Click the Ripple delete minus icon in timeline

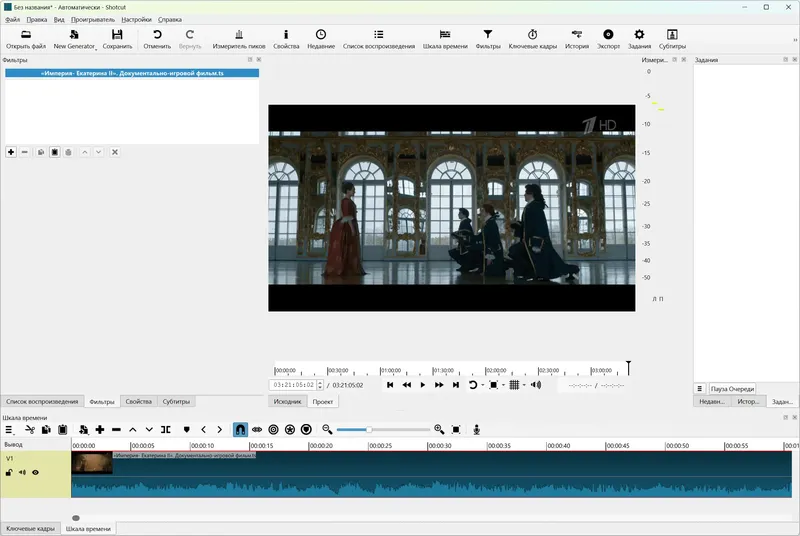[116, 429]
